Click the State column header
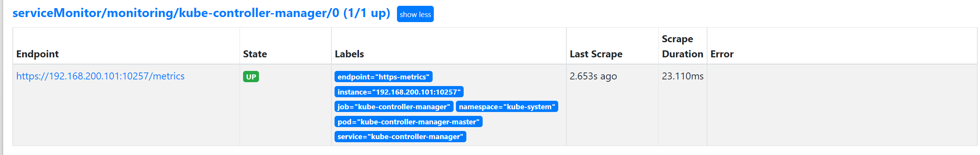This screenshot has height=155, width=980. (x=255, y=54)
